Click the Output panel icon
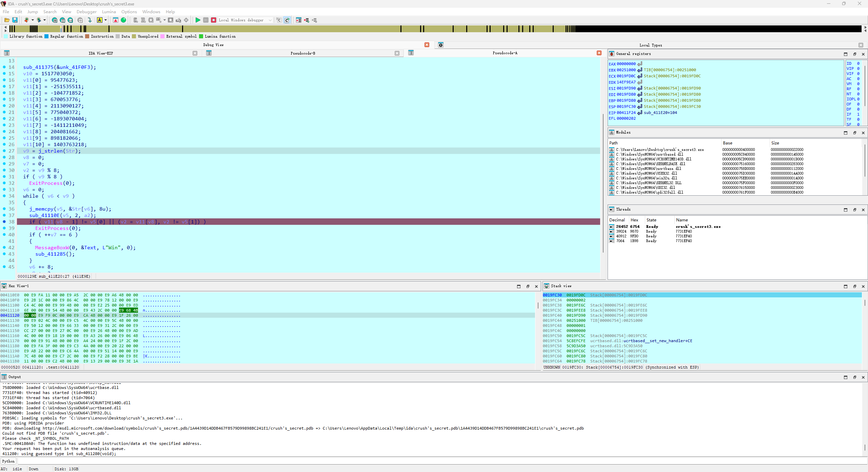868x472 pixels. click(x=4, y=377)
